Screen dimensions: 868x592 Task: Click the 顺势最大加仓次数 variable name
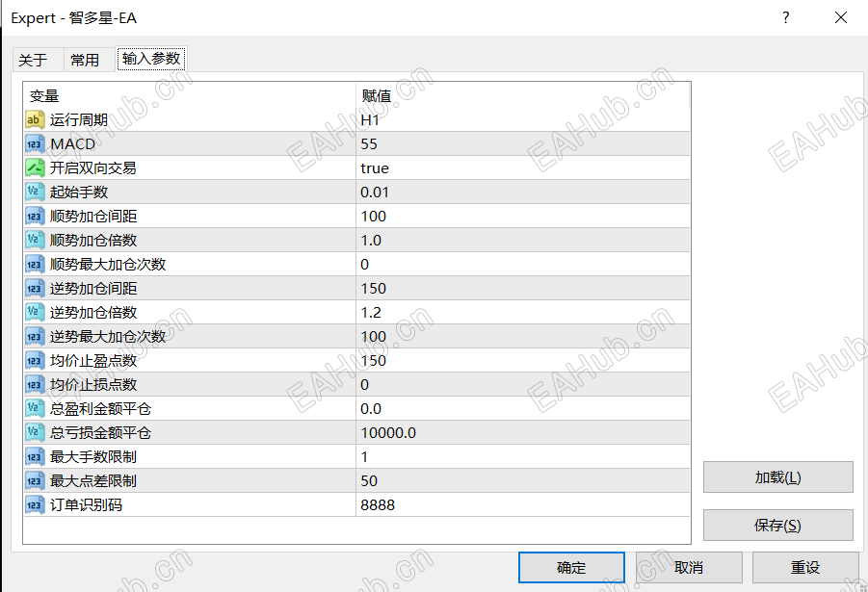(x=108, y=264)
